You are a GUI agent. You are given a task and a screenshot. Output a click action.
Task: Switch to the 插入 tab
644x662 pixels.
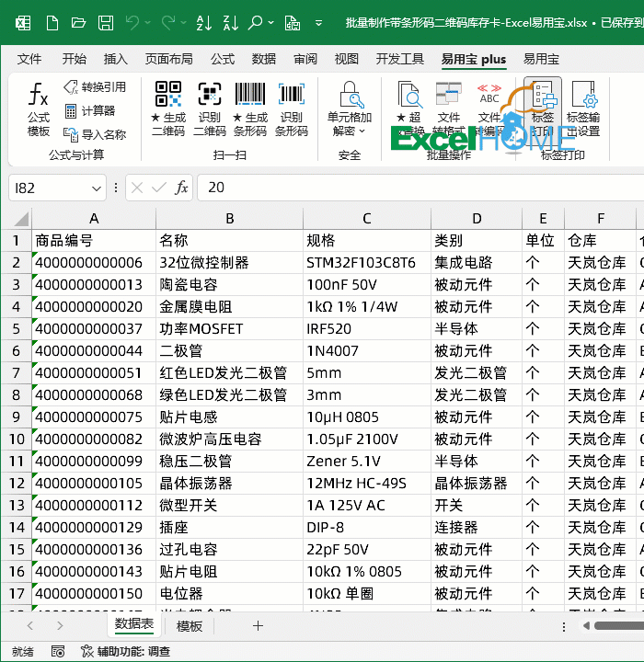coord(115,59)
